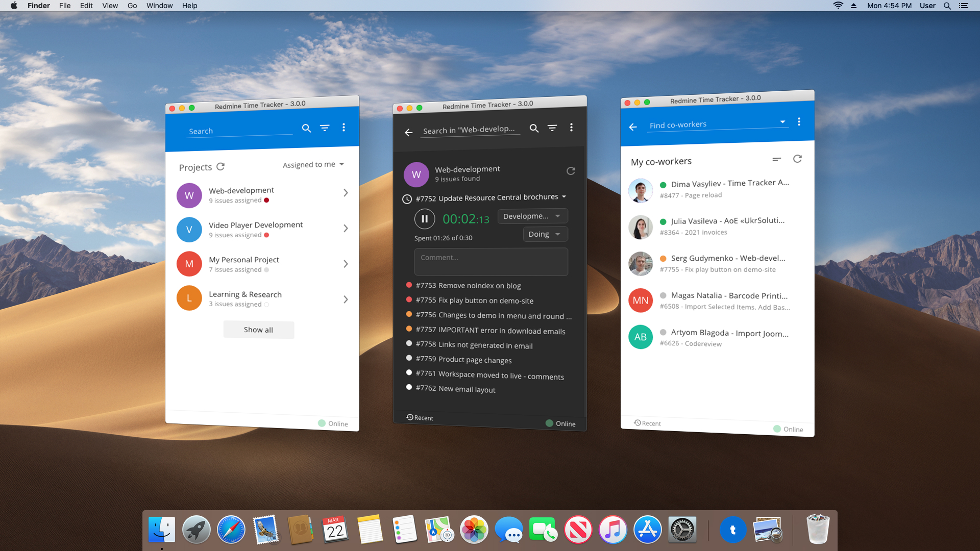Select issue #7762 New email layout
This screenshot has height=551, width=980.
[450, 389]
